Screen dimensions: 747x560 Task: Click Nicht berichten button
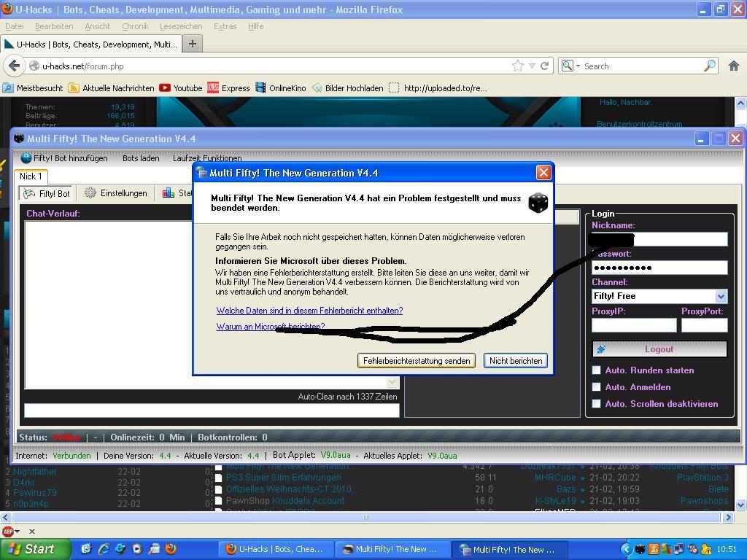pyautogui.click(x=515, y=361)
